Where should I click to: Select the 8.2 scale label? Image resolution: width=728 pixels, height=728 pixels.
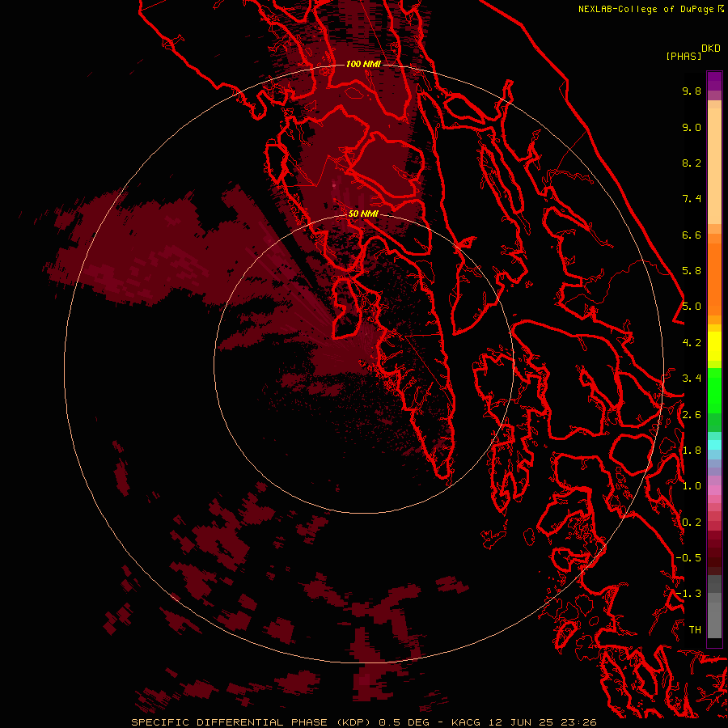692,163
